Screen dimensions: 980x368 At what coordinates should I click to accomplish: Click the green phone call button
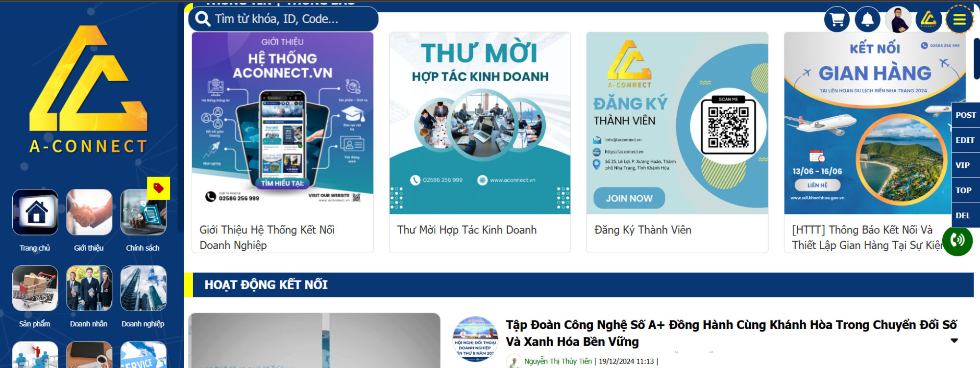click(x=957, y=240)
